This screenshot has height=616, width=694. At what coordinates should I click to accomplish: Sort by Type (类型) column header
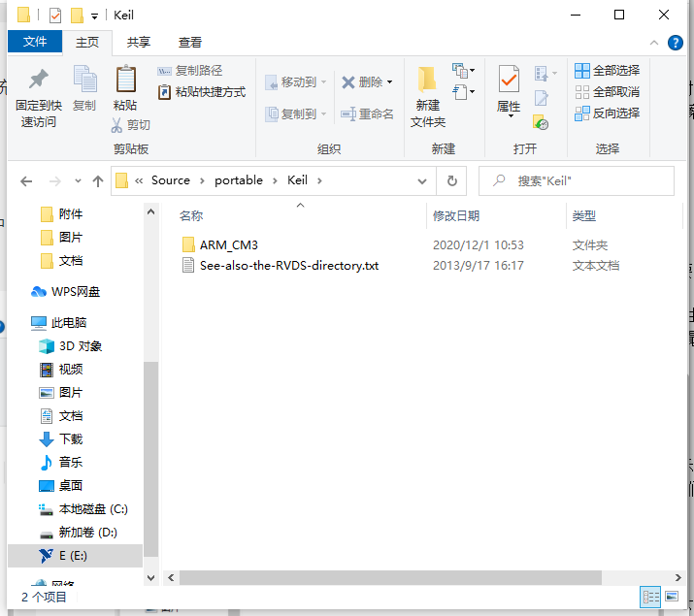coord(583,215)
